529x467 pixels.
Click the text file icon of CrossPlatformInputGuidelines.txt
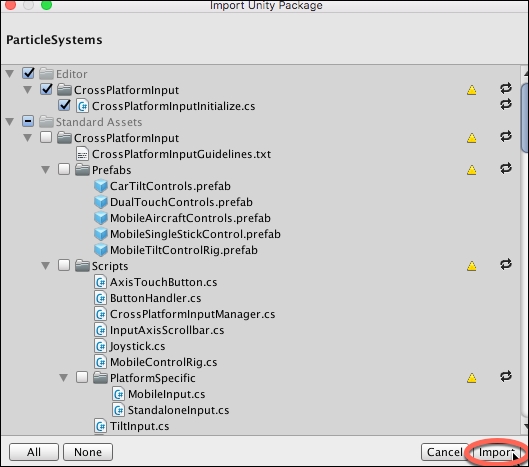[x=82, y=154]
